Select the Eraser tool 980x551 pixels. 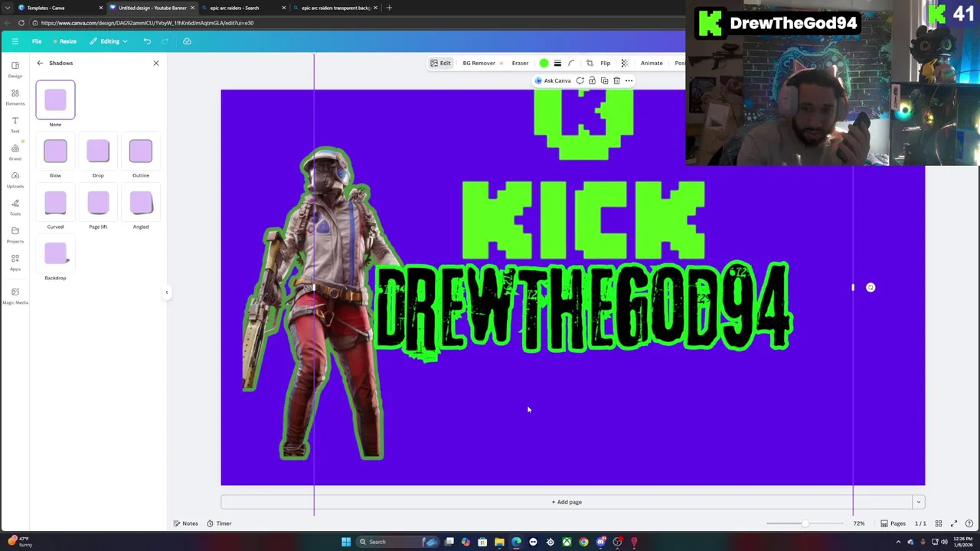[x=520, y=63]
